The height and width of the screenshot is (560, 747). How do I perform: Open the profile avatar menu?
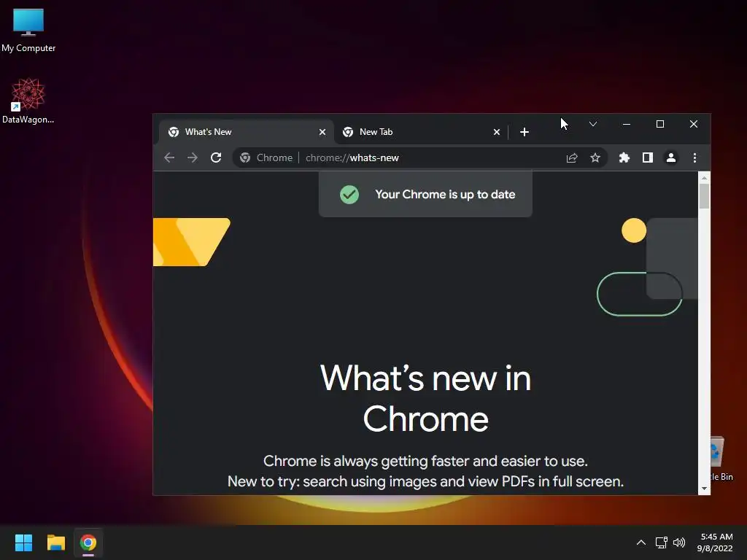[671, 157]
